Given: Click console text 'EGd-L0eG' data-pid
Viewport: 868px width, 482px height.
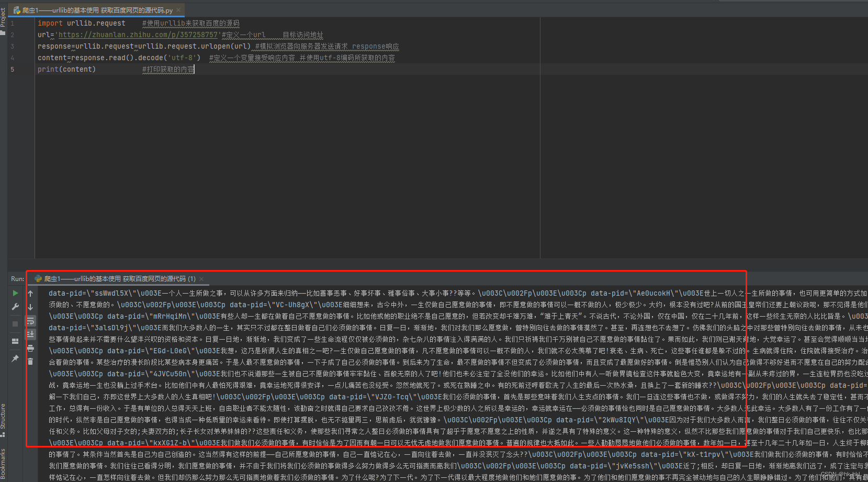Looking at the screenshot, I should (171, 351).
